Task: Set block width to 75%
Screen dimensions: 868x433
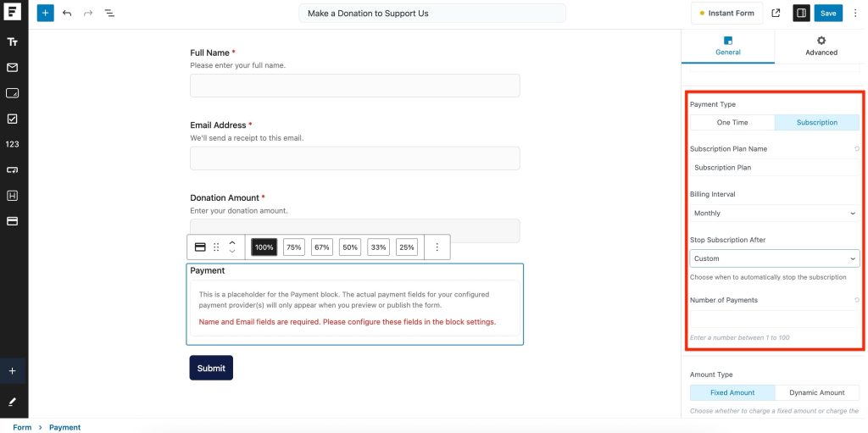Action: click(x=294, y=247)
